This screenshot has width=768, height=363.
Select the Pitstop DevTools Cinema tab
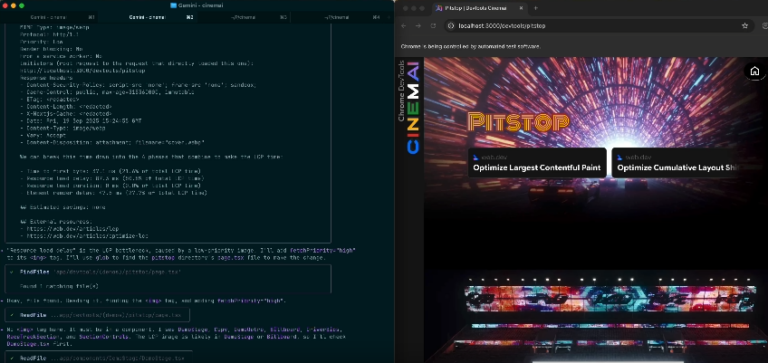[480, 8]
